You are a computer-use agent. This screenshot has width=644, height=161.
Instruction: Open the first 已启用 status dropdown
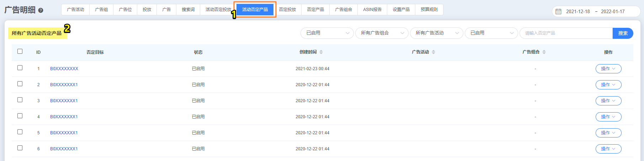click(327, 33)
